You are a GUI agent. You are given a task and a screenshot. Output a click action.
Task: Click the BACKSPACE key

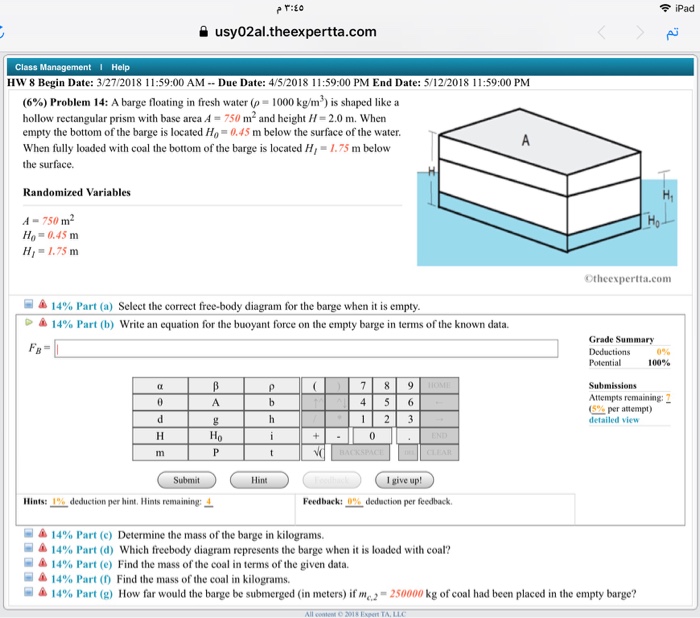[x=361, y=452]
